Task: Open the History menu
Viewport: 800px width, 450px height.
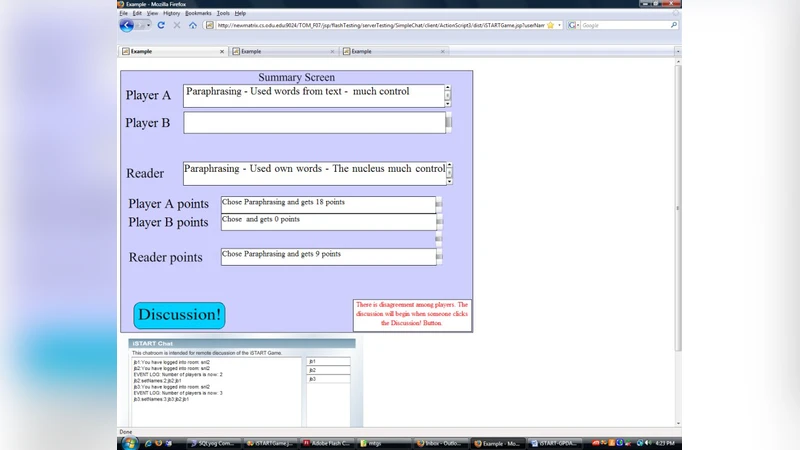Action: tap(172, 13)
